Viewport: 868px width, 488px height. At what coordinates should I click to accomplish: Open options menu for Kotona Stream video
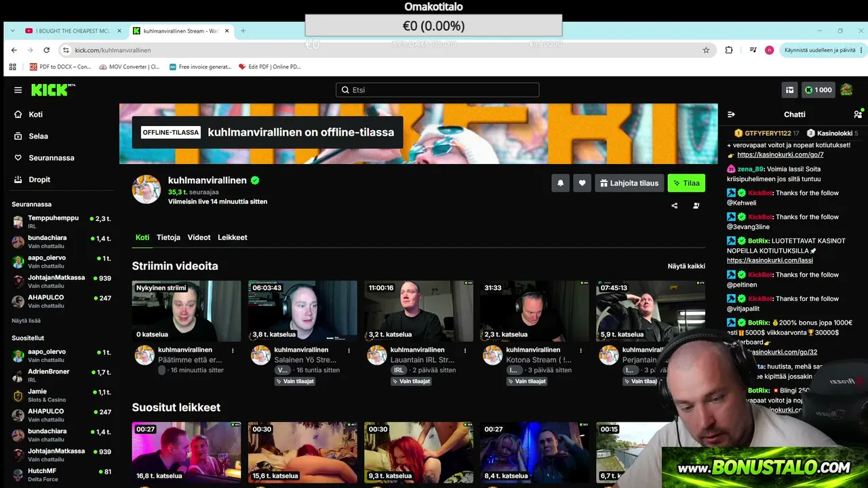[x=580, y=350]
